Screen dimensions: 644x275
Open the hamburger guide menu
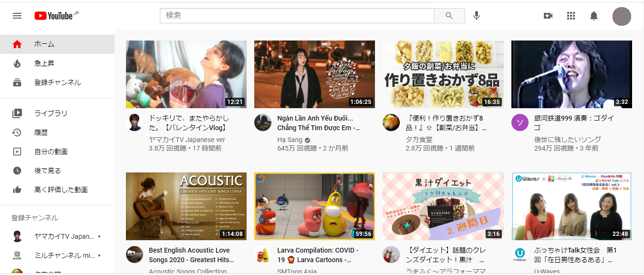point(17,16)
